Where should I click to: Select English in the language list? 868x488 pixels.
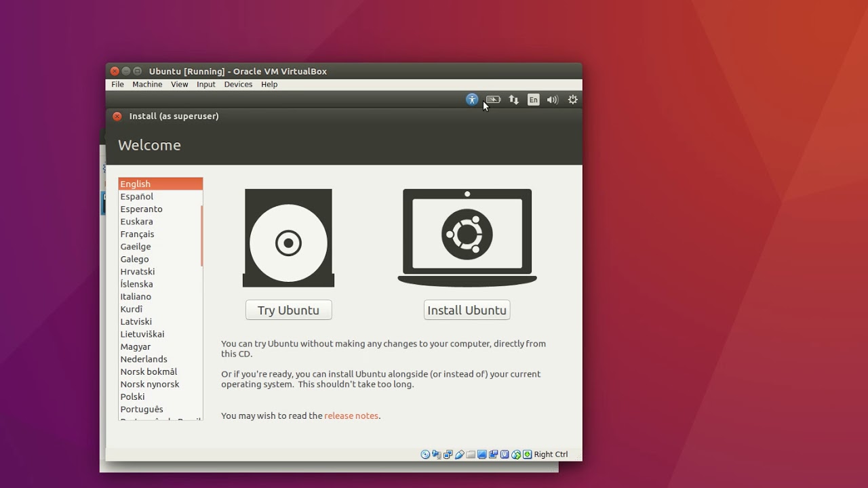[x=160, y=184]
